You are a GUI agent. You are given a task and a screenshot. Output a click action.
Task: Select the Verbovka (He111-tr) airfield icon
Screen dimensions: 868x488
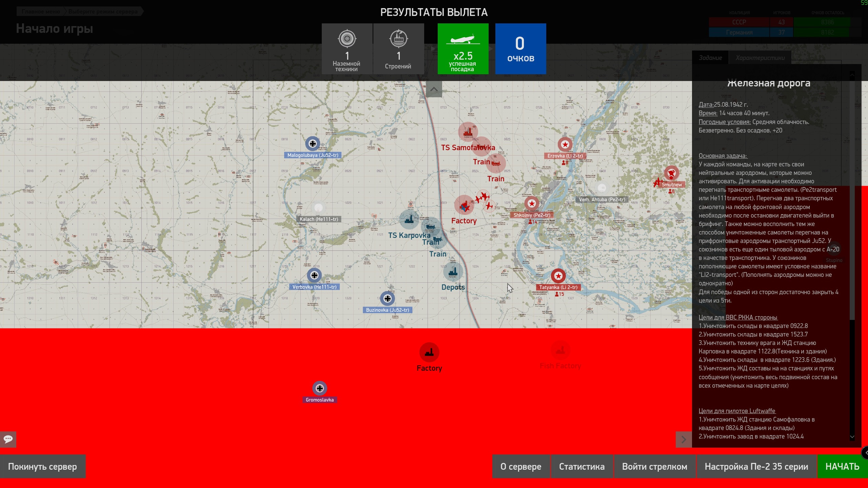click(x=314, y=275)
